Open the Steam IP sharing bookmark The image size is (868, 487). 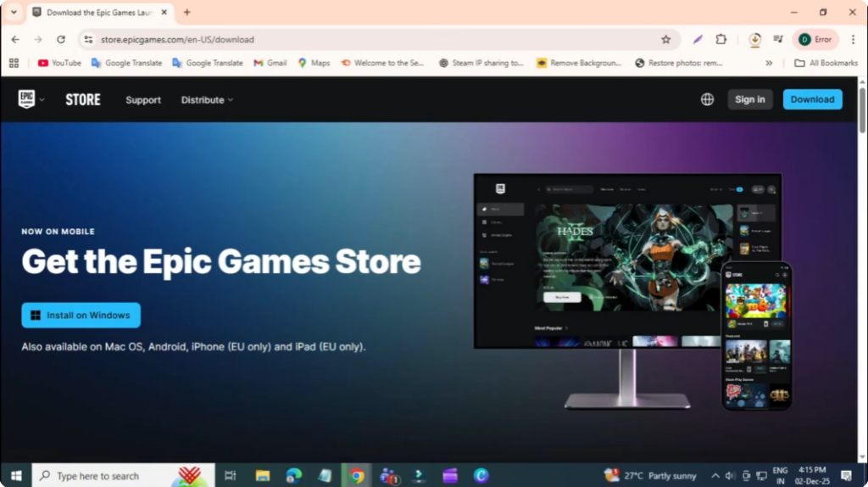click(481, 63)
